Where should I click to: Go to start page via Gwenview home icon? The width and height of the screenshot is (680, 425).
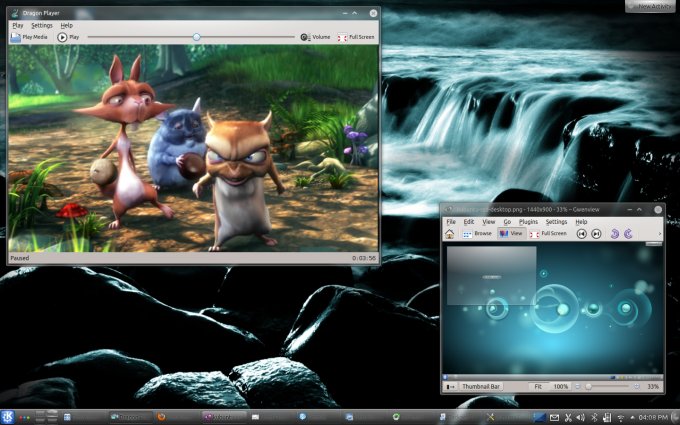(450, 234)
